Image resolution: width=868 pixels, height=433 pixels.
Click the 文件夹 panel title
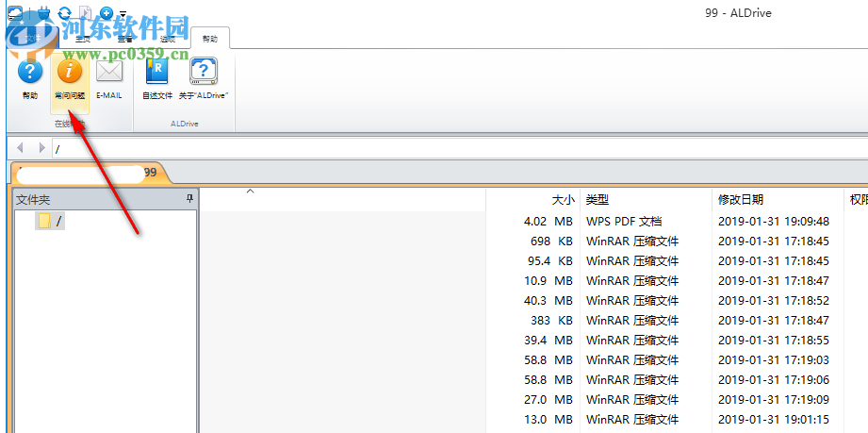click(33, 200)
